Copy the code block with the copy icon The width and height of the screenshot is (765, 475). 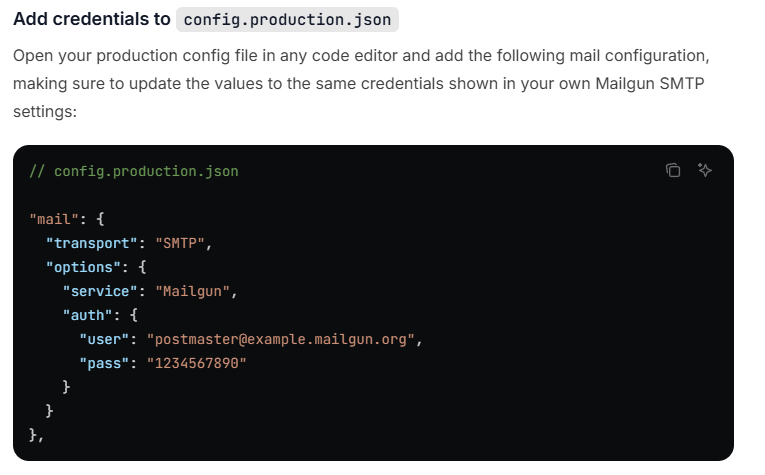pyautogui.click(x=673, y=170)
